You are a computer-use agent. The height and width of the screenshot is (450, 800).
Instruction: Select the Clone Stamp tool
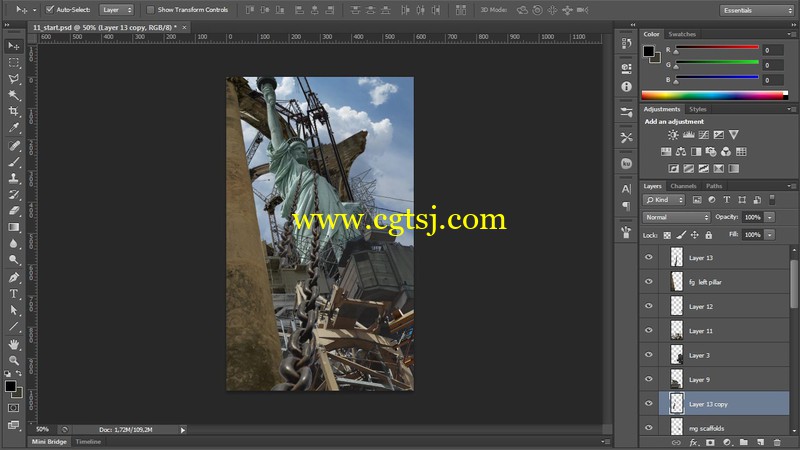(x=14, y=179)
